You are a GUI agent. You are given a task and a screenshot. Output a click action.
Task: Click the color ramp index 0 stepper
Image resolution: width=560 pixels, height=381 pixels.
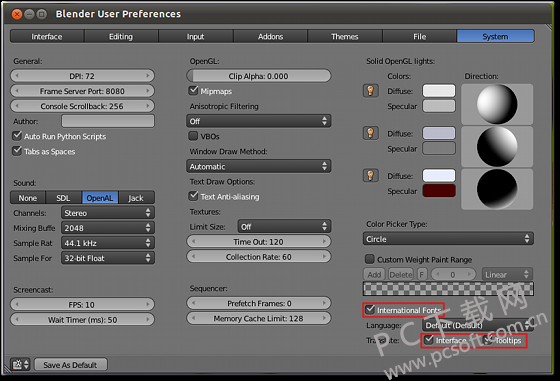454,274
